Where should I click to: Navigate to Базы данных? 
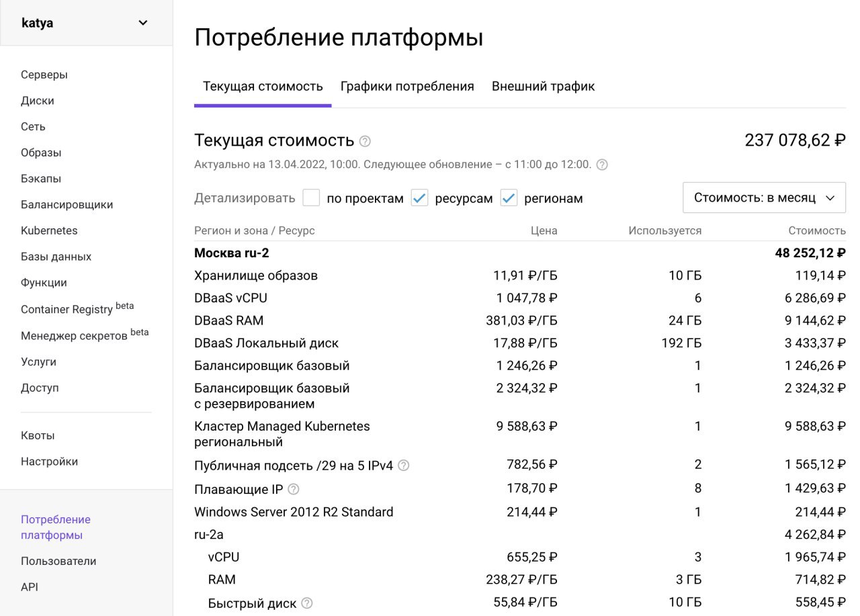tap(54, 256)
